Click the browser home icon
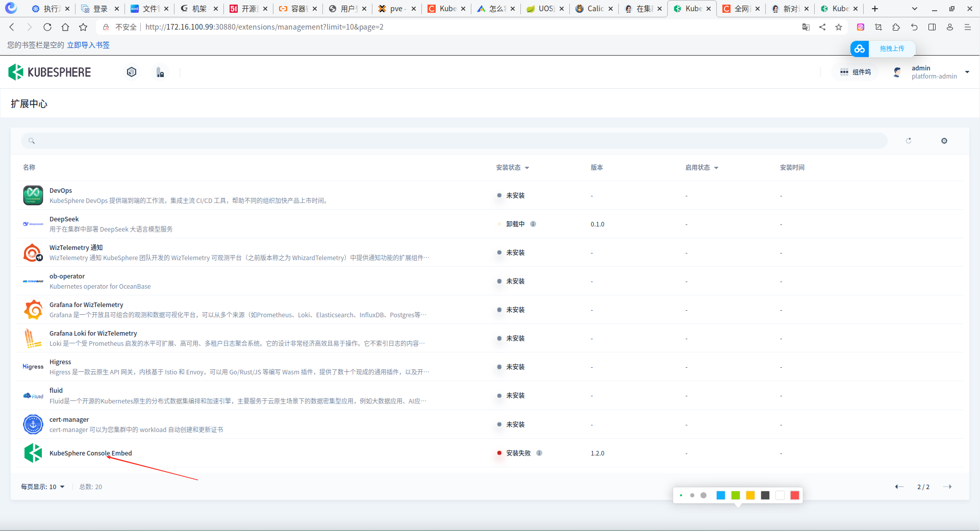Image resolution: width=980 pixels, height=531 pixels. 65,27
